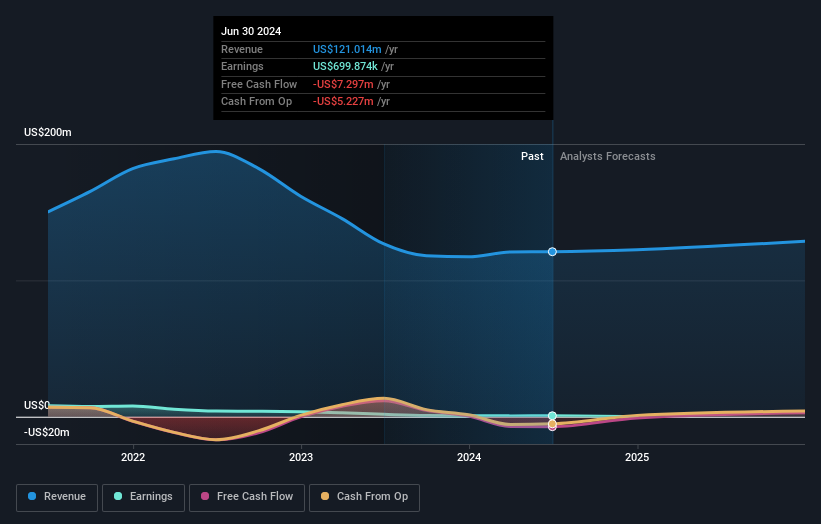Toggle the Revenue legend button
The width and height of the screenshot is (821, 524).
(57, 497)
